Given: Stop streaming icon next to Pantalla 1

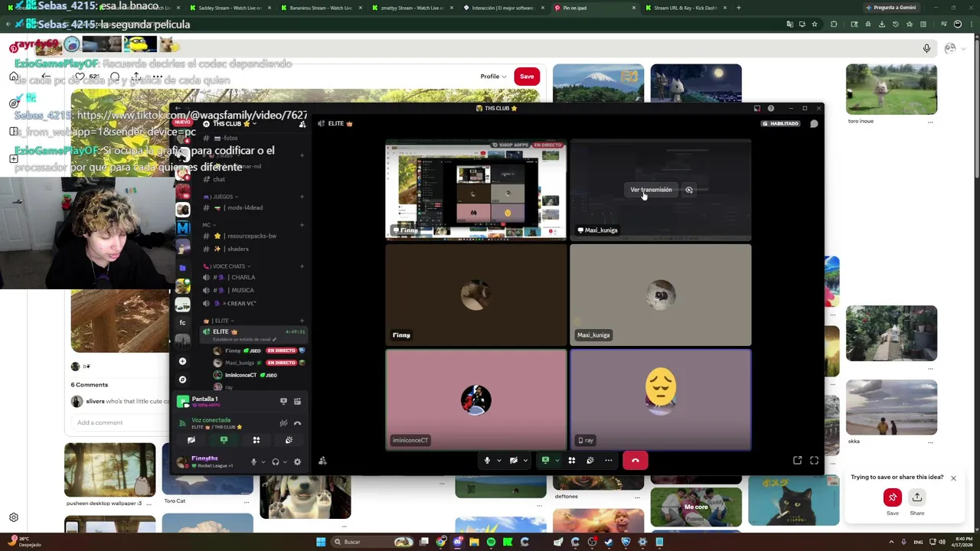Looking at the screenshot, I should coord(283,401).
